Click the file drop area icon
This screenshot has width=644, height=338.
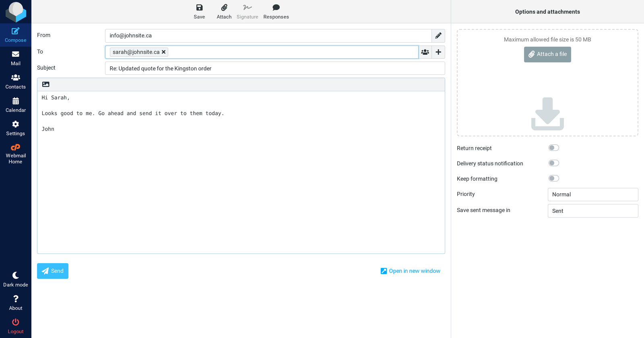[x=547, y=114]
